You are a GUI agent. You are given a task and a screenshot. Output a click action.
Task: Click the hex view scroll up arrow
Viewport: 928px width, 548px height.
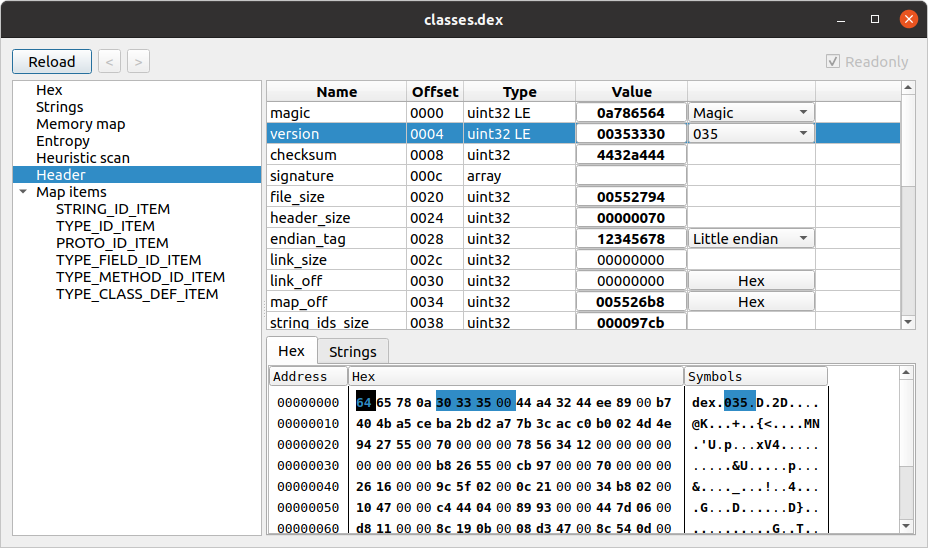point(906,372)
